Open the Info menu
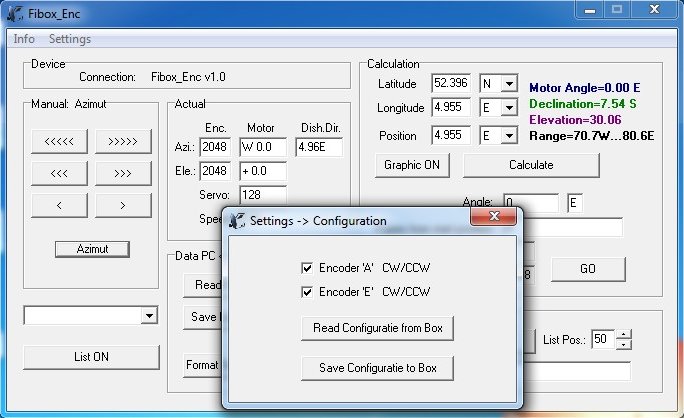Image resolution: width=684 pixels, height=418 pixels. point(23,39)
